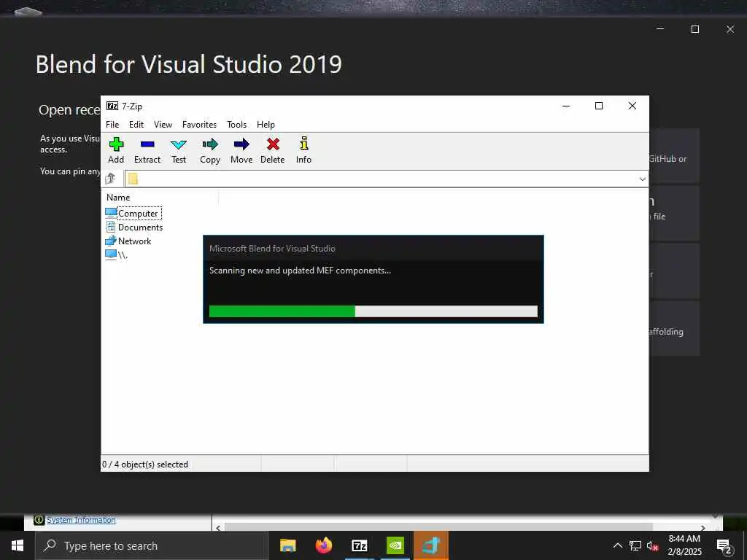Click the "0 / 4 object(s) selected" status text
The height and width of the screenshot is (560, 747).
[145, 464]
